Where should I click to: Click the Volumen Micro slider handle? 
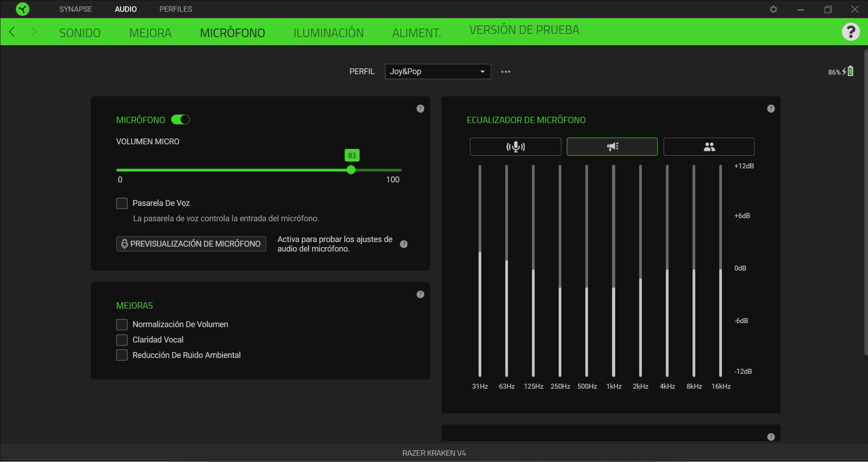(x=351, y=170)
